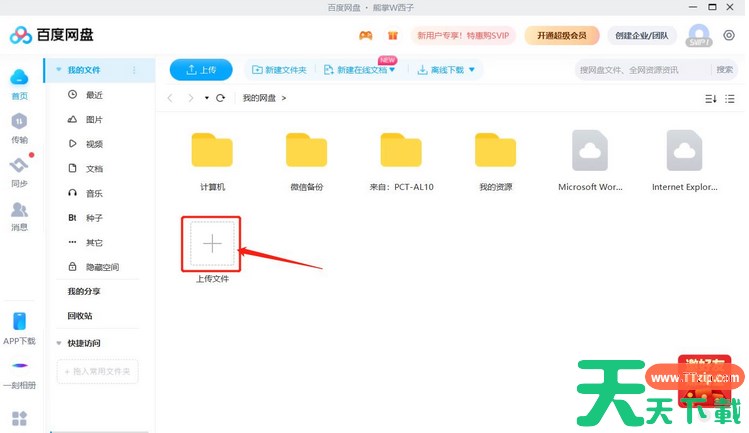This screenshot has height=433, width=749.
Task: Open the 同步 sync icon
Action: coord(19,165)
